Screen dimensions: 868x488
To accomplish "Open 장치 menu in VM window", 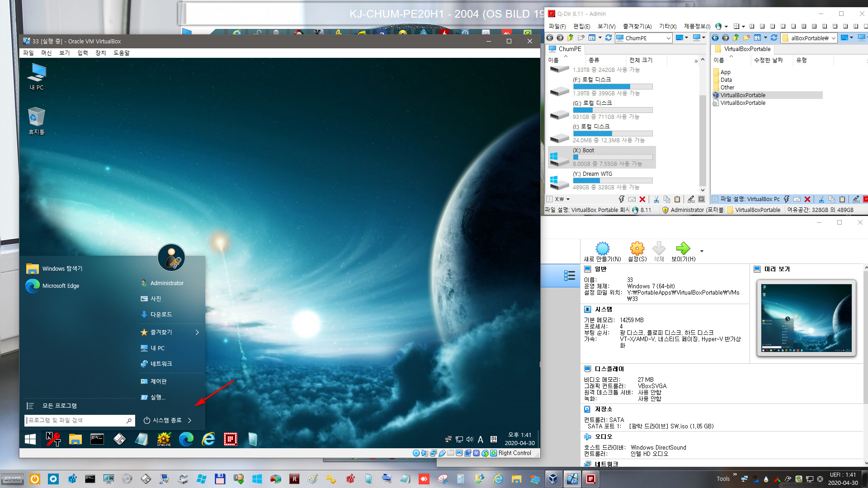I will (100, 53).
